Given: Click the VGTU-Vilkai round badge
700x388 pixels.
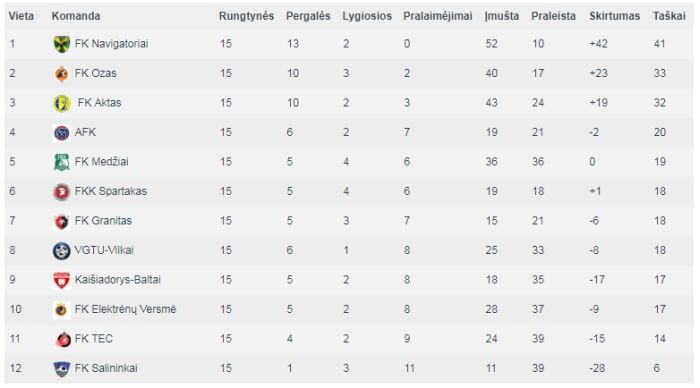Looking at the screenshot, I should click(x=62, y=250).
